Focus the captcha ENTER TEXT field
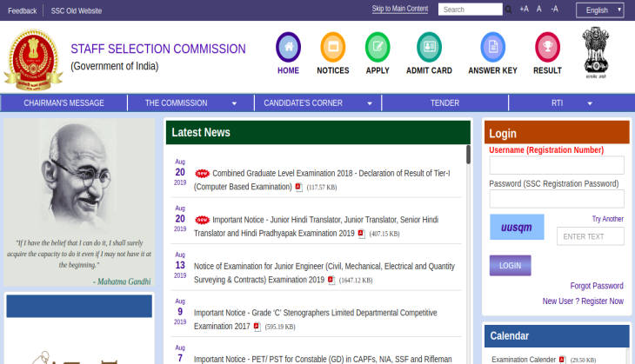The width and height of the screenshot is (635, 364). 590,236
